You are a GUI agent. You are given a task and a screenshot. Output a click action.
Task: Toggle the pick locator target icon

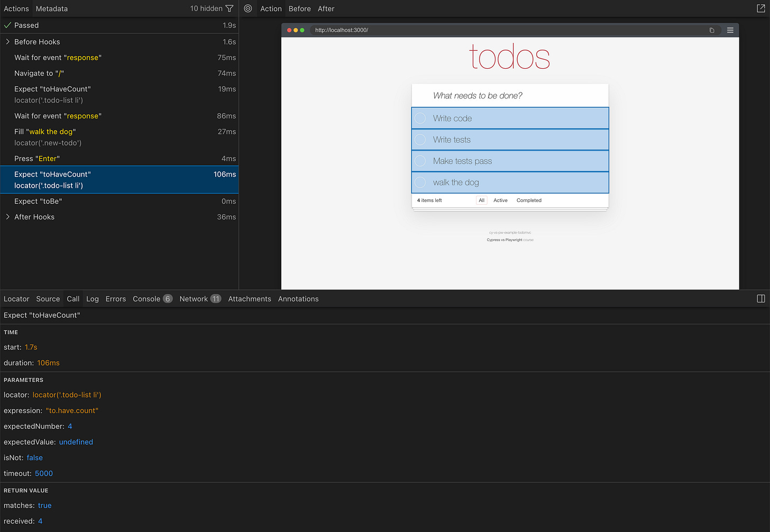coord(247,8)
